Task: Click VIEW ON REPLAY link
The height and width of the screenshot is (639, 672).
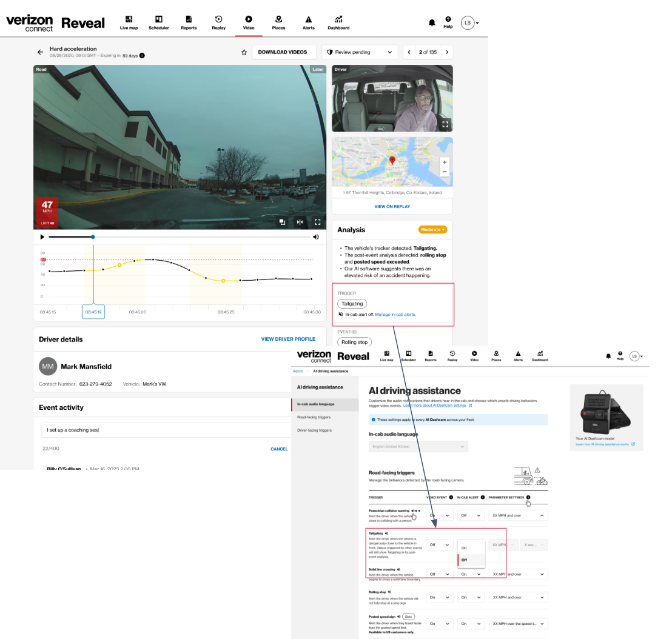Action: 392,207
